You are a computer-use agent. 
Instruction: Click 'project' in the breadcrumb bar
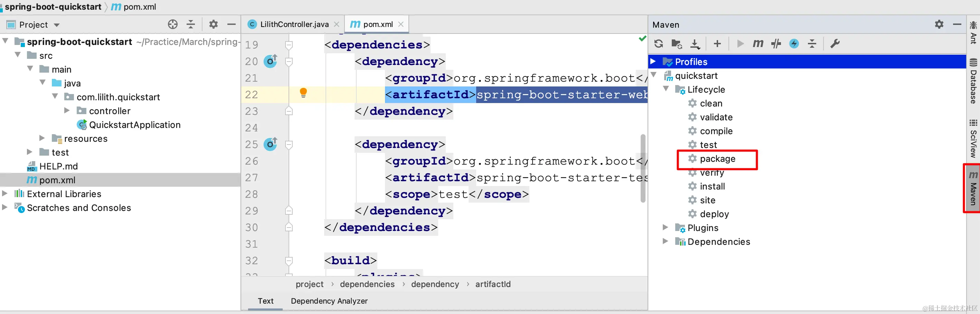coord(309,284)
